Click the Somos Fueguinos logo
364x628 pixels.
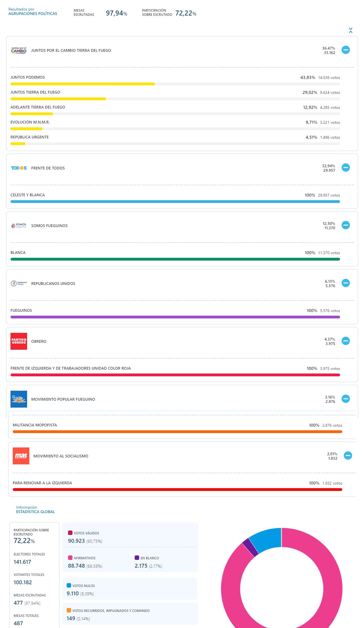point(19,226)
